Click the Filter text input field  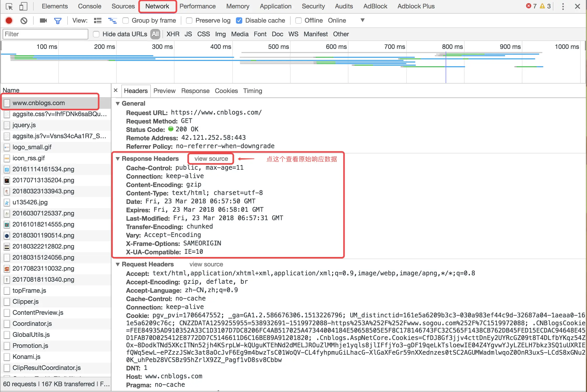point(45,34)
